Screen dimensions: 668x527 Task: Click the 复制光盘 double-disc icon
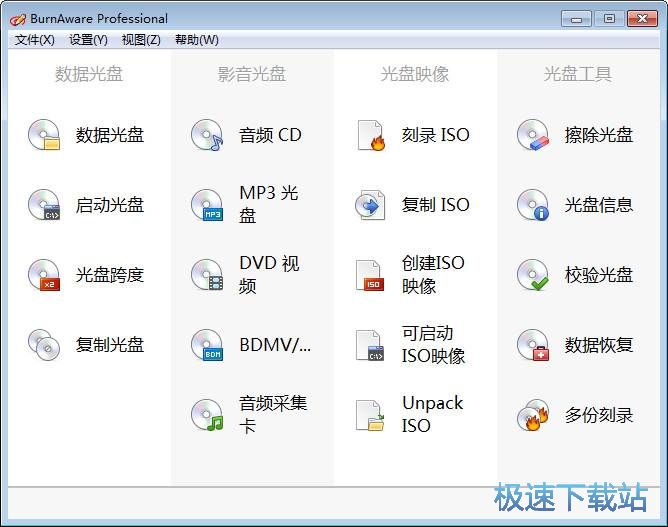[44, 345]
